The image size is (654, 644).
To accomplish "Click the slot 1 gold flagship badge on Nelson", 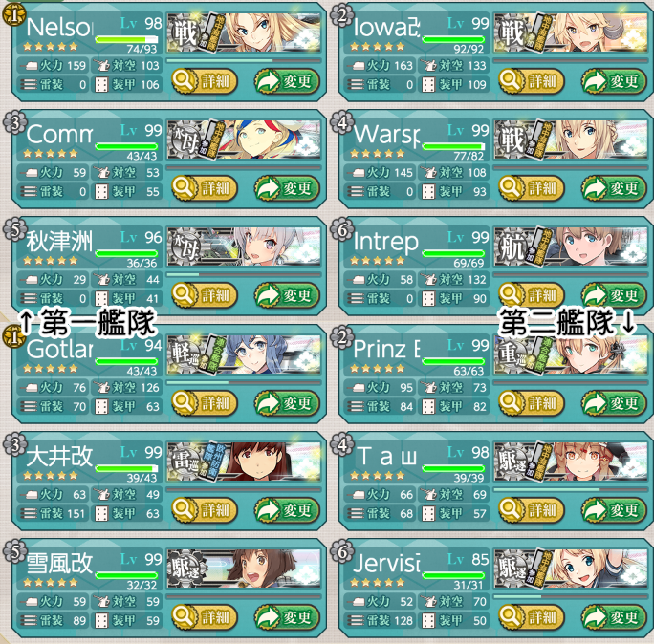I will click(13, 16).
